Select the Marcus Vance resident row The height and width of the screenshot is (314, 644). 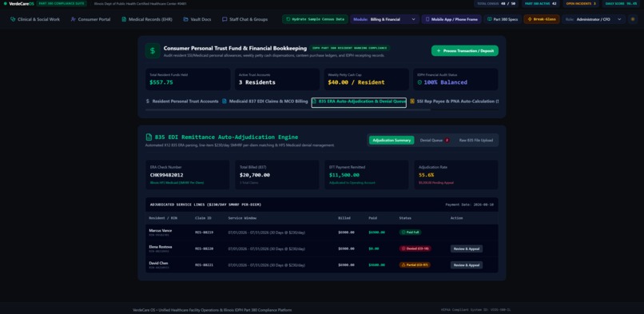coord(321,233)
